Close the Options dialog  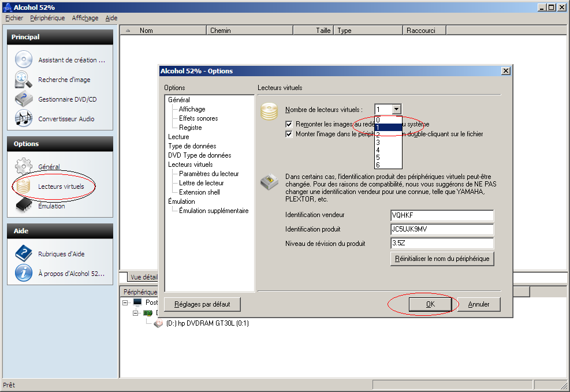(506, 71)
